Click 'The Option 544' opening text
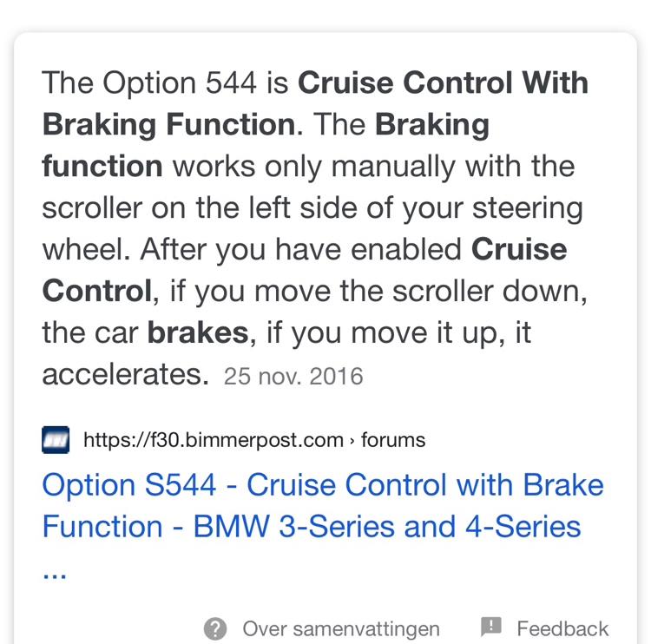651x644 pixels. [x=148, y=83]
